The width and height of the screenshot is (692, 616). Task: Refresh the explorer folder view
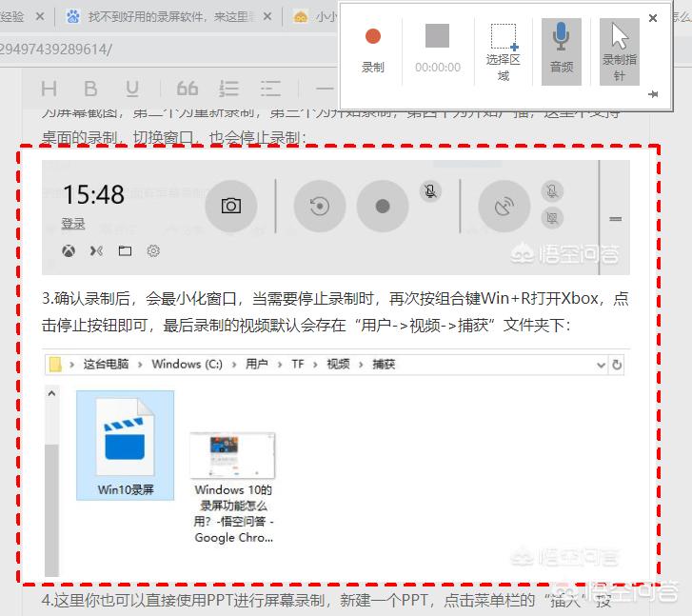pos(617,365)
